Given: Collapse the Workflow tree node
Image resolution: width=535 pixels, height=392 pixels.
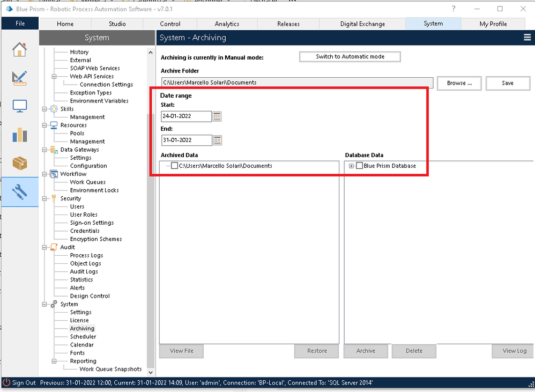Looking at the screenshot, I should [x=44, y=174].
